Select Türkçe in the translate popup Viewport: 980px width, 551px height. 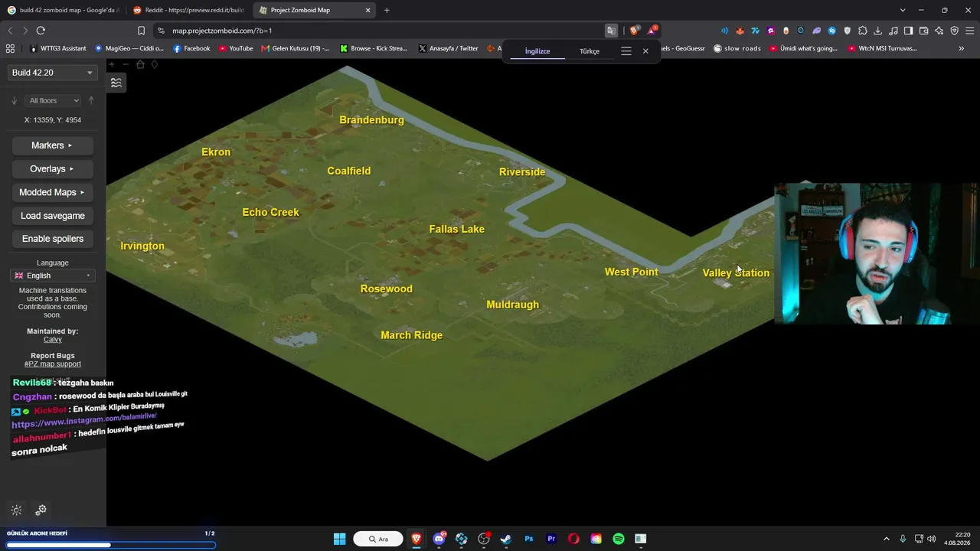pos(590,51)
